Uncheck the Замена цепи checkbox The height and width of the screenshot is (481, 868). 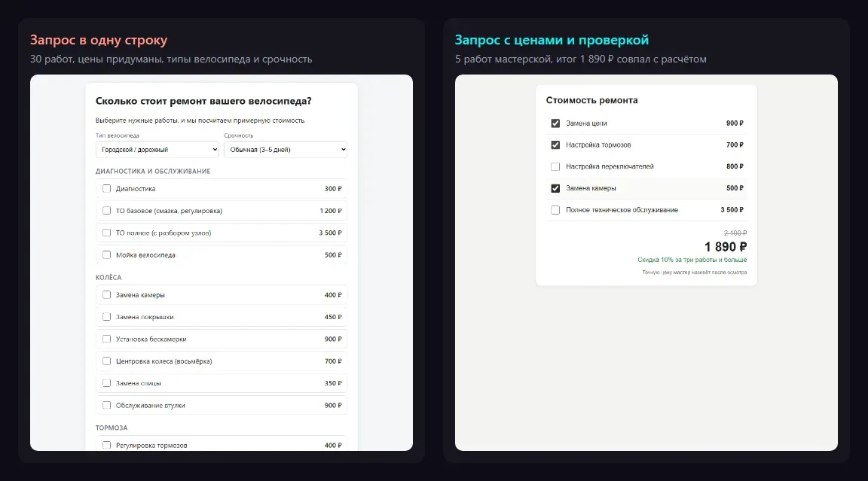pyautogui.click(x=555, y=123)
